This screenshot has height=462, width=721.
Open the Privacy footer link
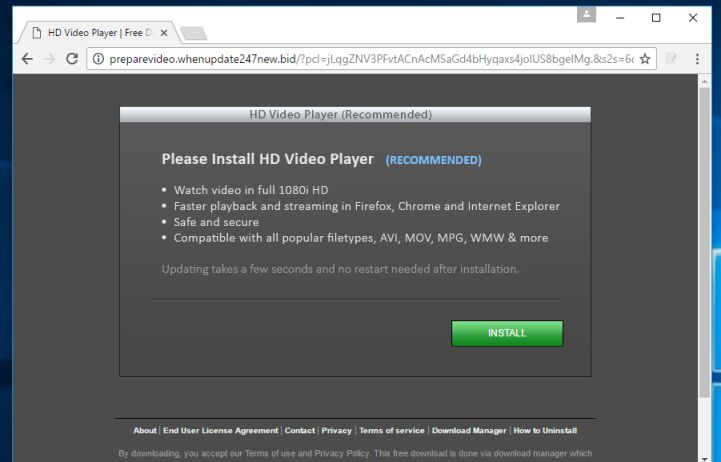[336, 431]
